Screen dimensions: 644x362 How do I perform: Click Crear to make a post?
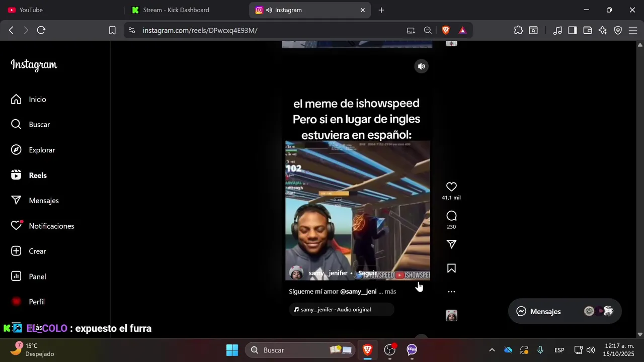[37, 251]
